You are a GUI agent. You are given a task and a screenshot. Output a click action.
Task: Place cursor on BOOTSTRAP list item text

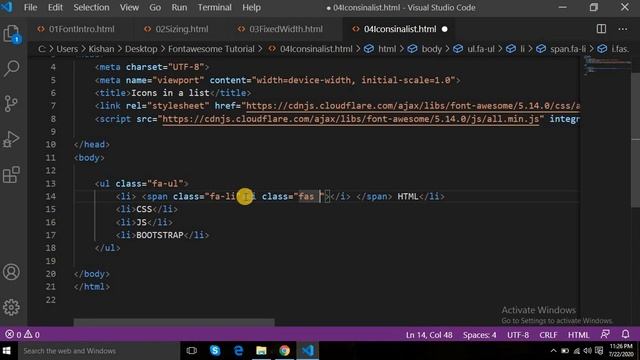tap(160, 235)
